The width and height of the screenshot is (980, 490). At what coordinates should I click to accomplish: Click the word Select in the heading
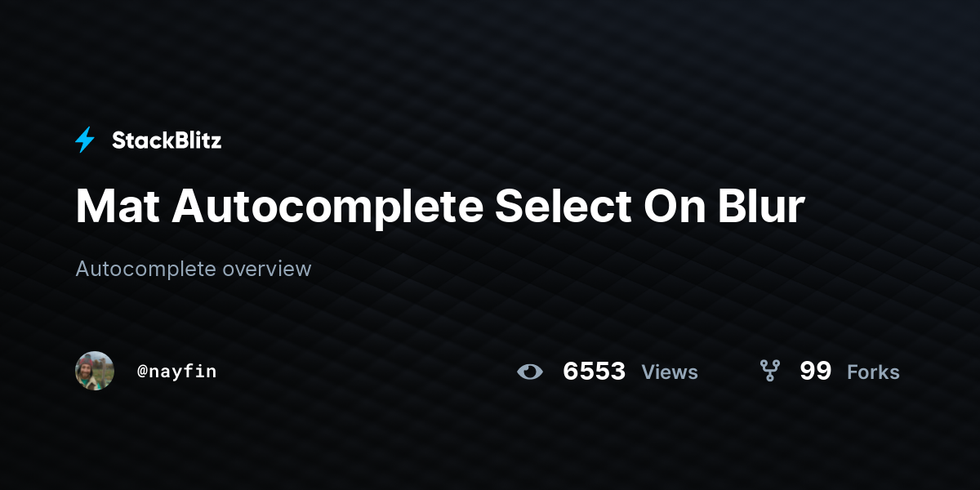563,207
